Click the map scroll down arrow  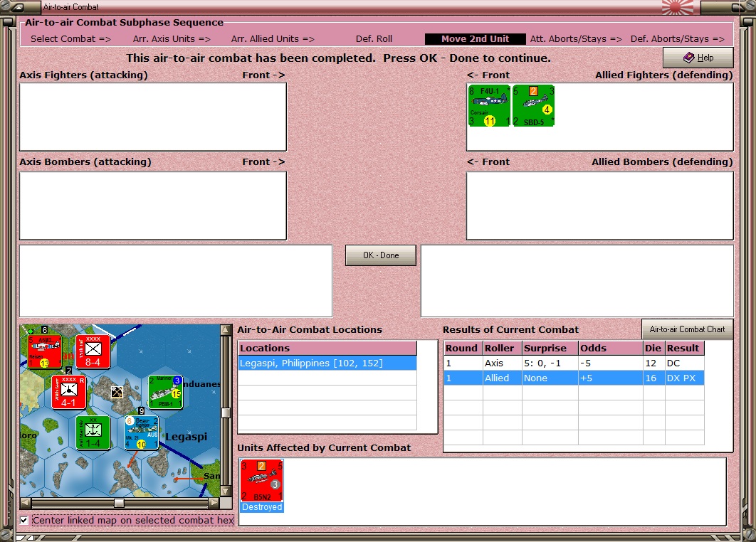tap(225, 491)
